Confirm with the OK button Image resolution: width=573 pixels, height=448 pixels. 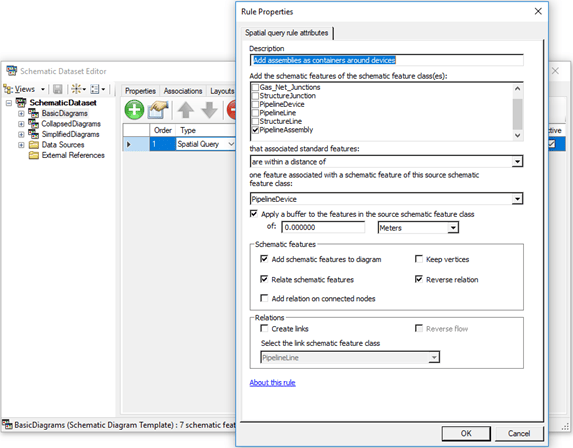coord(466,433)
